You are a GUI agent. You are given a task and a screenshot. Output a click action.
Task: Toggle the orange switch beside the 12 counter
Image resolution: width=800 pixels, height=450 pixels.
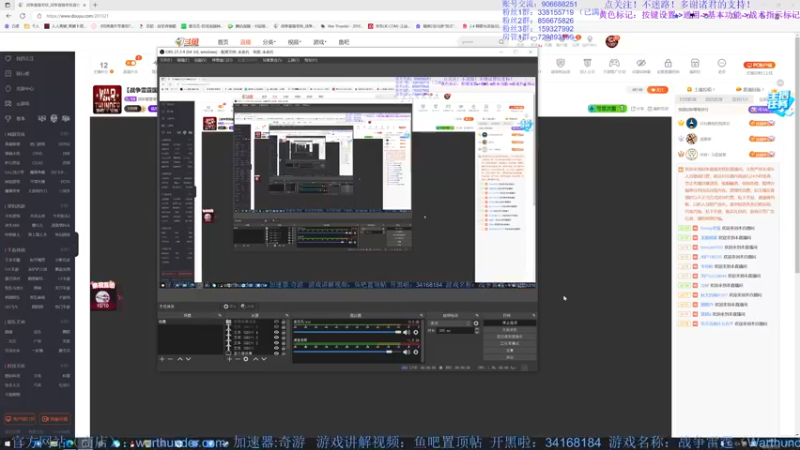(131, 63)
